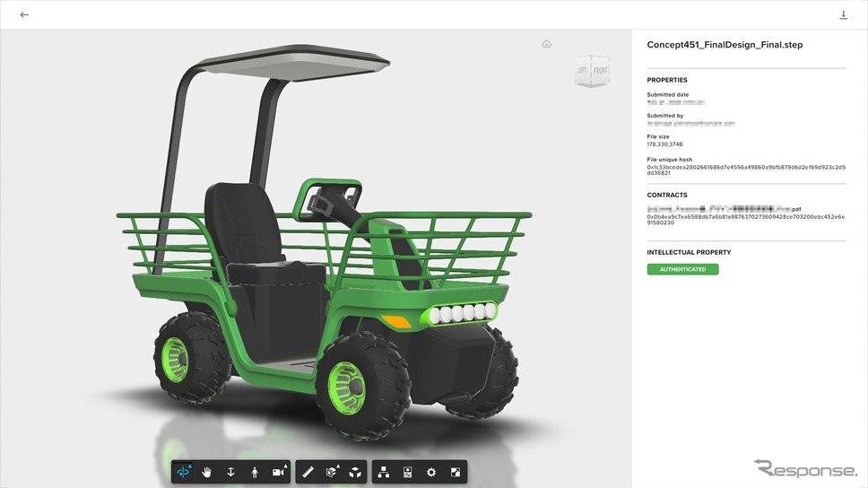Select the Orbit tool in viewer toolbar
868x488 pixels.
click(183, 472)
